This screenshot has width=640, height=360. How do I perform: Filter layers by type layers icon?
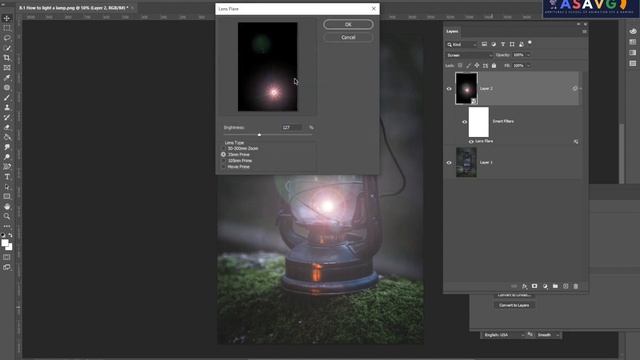[503, 44]
